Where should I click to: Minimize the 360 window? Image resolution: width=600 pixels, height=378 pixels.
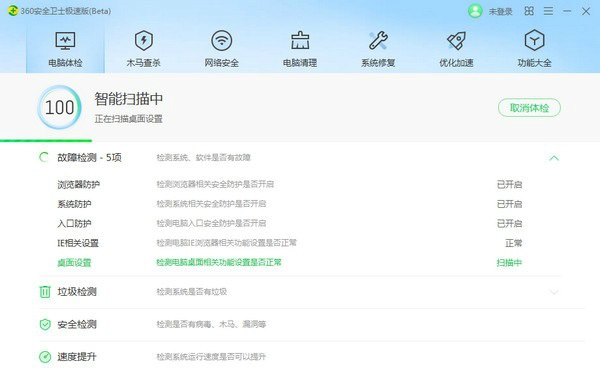point(567,11)
